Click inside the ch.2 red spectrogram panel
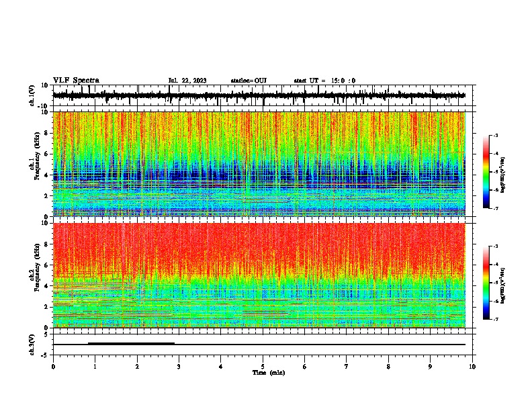Viewport: 532px width, 411px height. (259, 275)
